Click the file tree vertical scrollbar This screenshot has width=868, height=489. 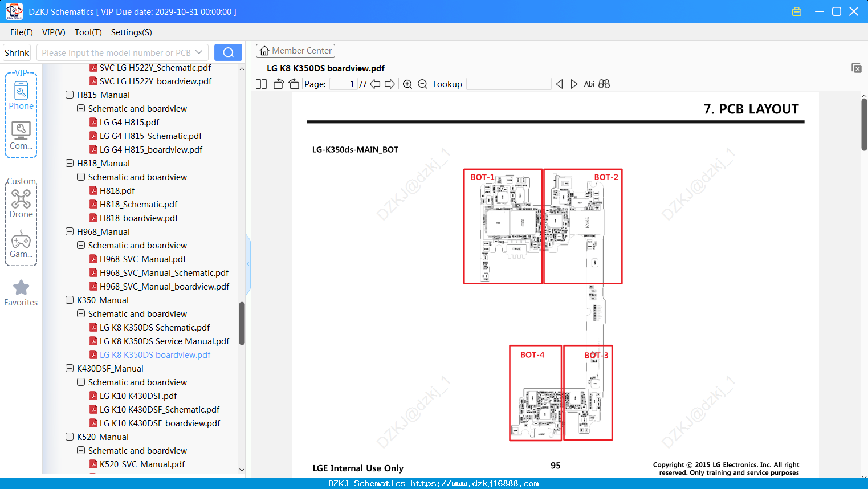coord(242,323)
